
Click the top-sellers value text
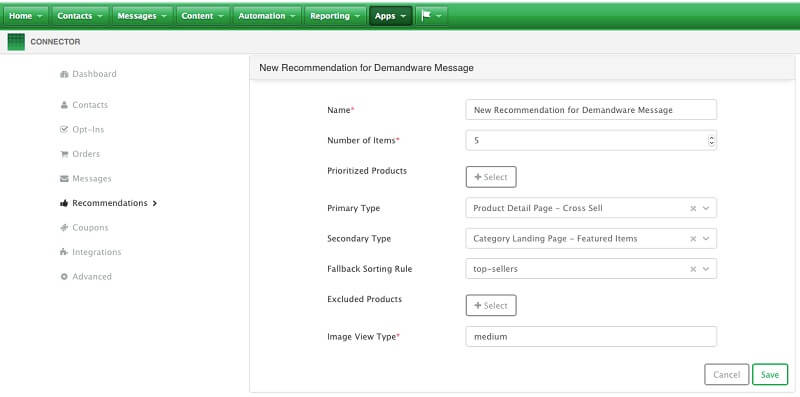pyautogui.click(x=495, y=269)
